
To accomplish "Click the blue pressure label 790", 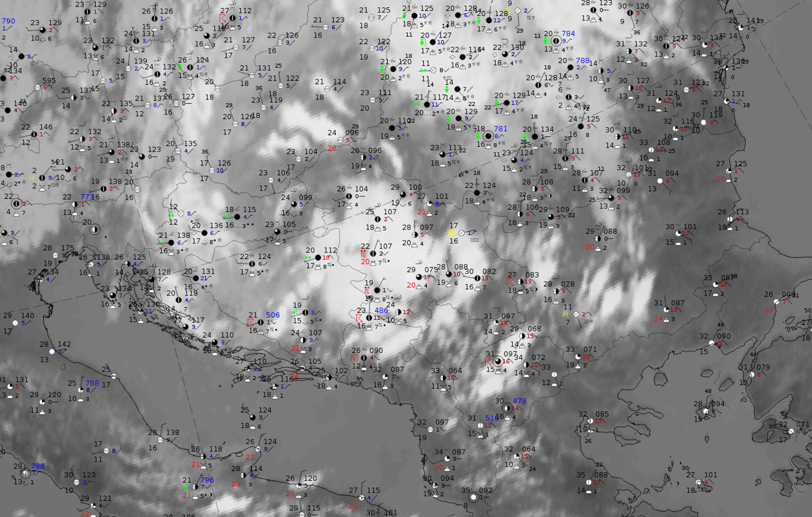I will pos(9,21).
